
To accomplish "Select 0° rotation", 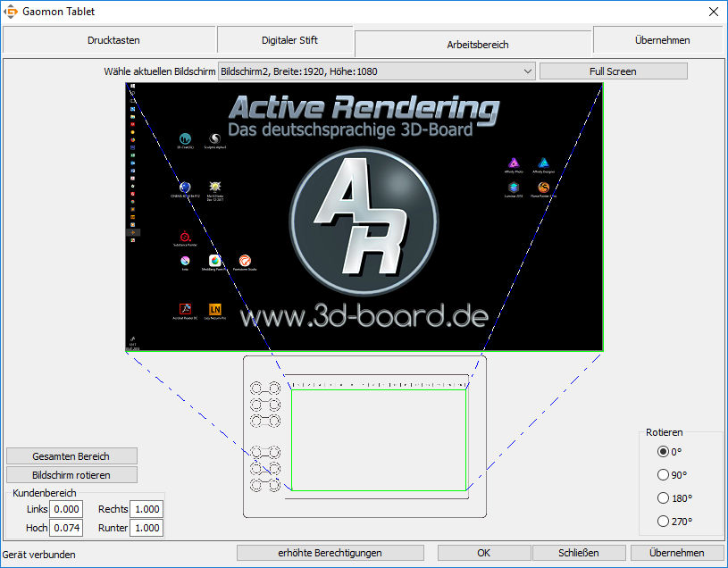I will [663, 452].
